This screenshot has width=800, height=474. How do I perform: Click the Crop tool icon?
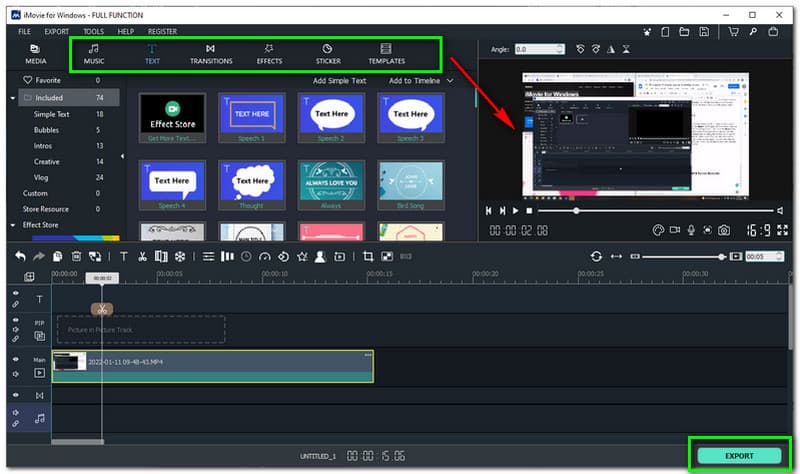coord(368,257)
